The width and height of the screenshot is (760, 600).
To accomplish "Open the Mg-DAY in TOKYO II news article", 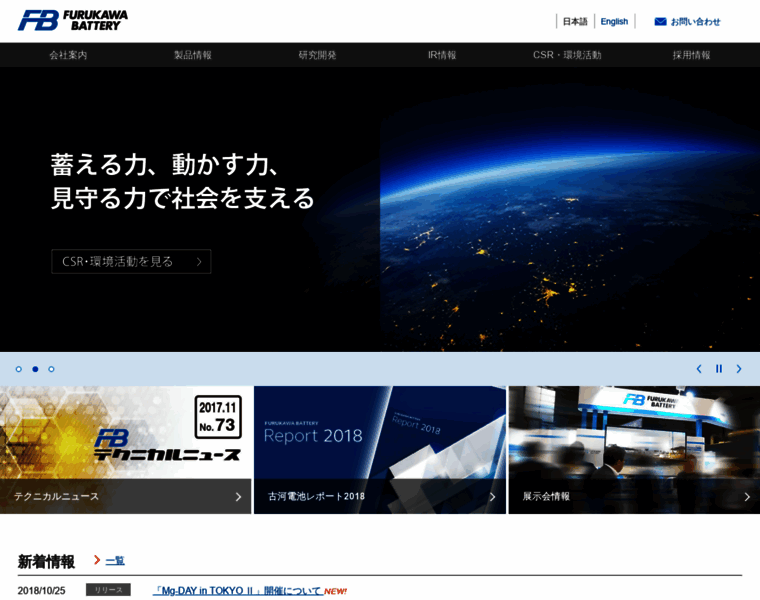I will (x=238, y=591).
